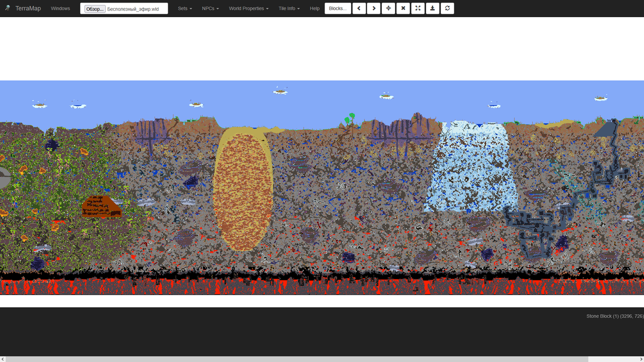Click the right arrow of horizontal scrollbar

tap(641, 359)
